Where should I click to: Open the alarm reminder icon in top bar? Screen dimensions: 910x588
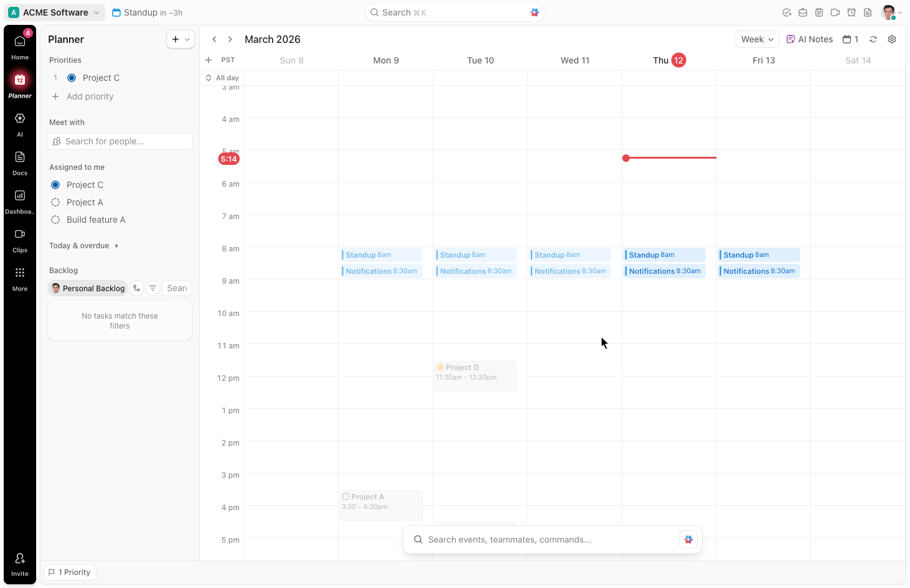coord(851,12)
